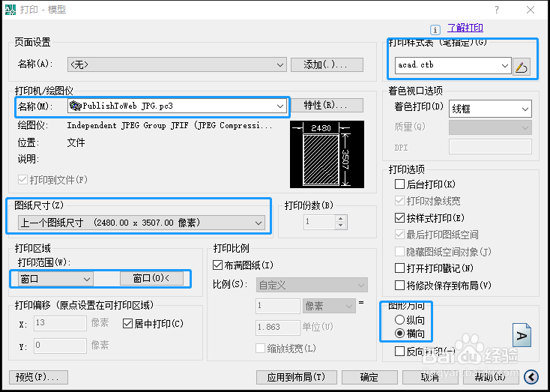Click the 确定 button

pos(369,377)
